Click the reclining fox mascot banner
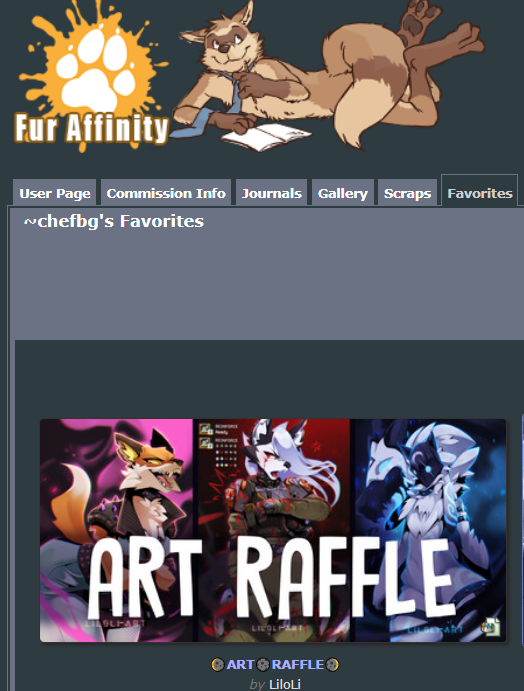Image resolution: width=524 pixels, height=691 pixels. point(328,77)
